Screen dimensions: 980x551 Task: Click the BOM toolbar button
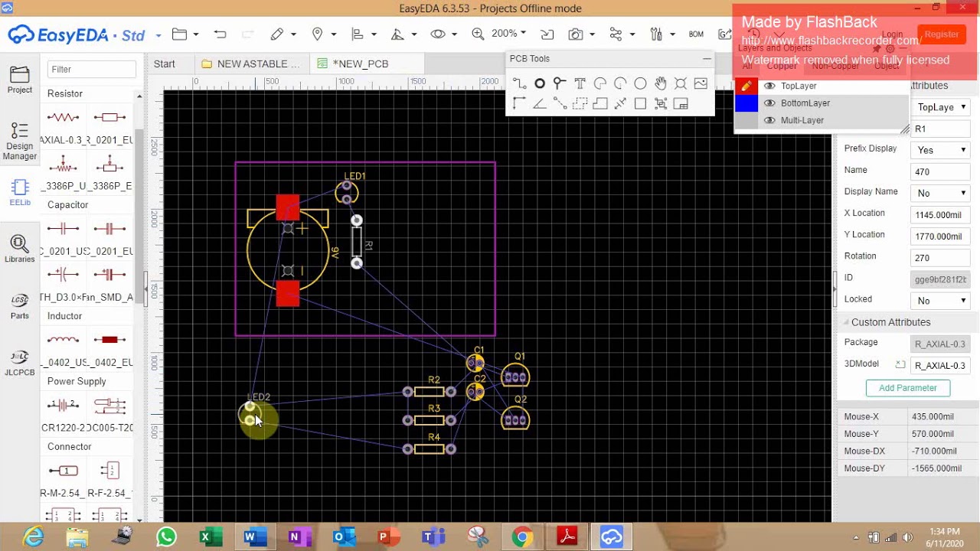[696, 34]
